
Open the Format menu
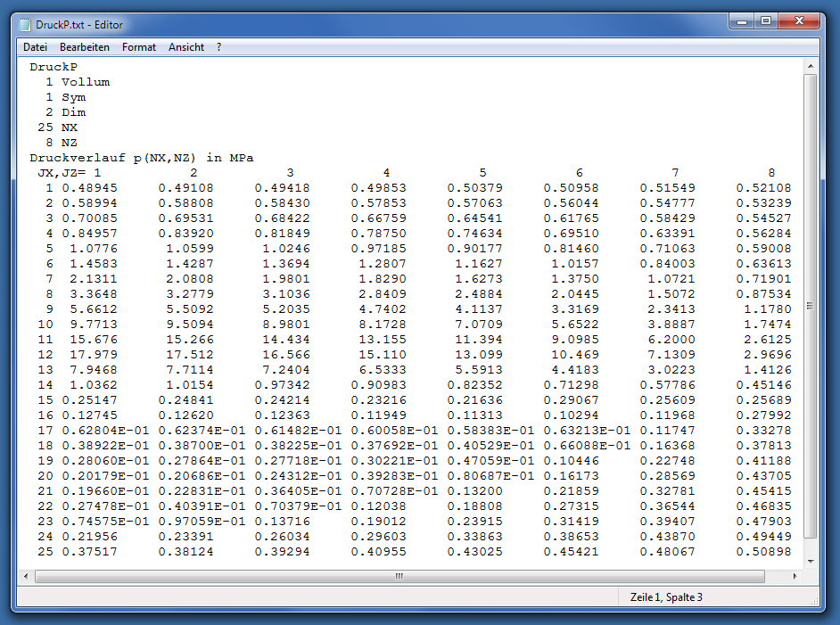click(x=139, y=47)
